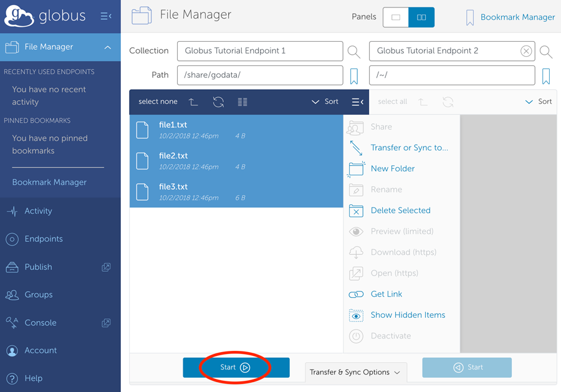
Task: Toggle Show Hidden Items
Action: tap(408, 315)
